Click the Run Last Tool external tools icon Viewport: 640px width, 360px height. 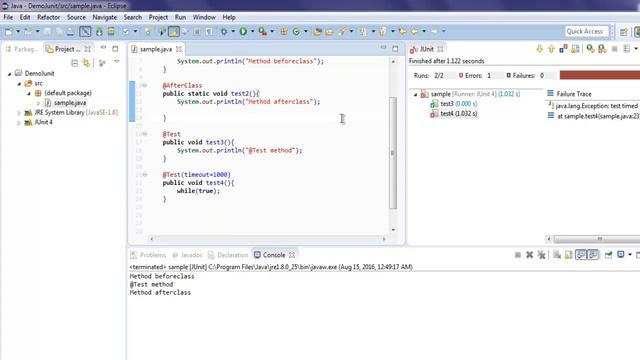tap(263, 31)
